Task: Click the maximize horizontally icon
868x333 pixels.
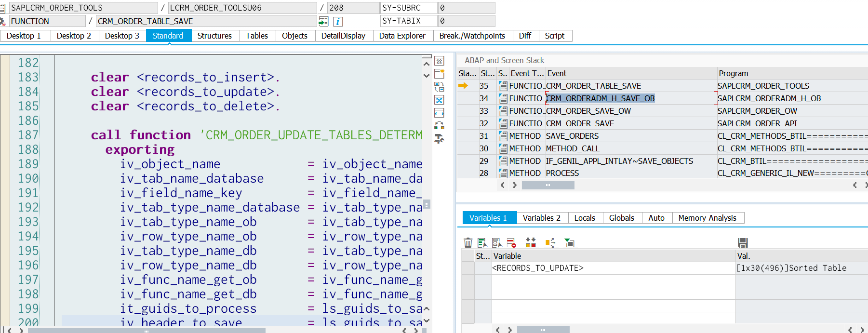Action: pyautogui.click(x=439, y=113)
